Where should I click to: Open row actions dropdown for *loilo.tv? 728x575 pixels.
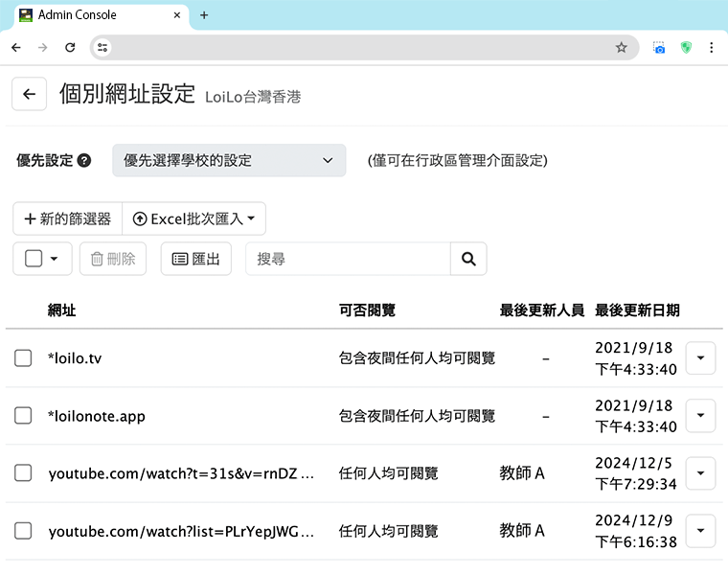(x=700, y=357)
